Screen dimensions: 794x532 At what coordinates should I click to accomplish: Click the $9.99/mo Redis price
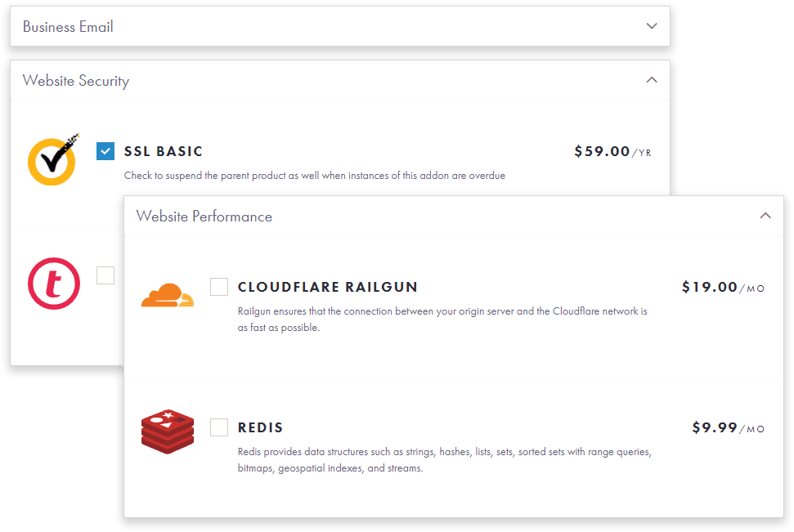[x=728, y=427]
